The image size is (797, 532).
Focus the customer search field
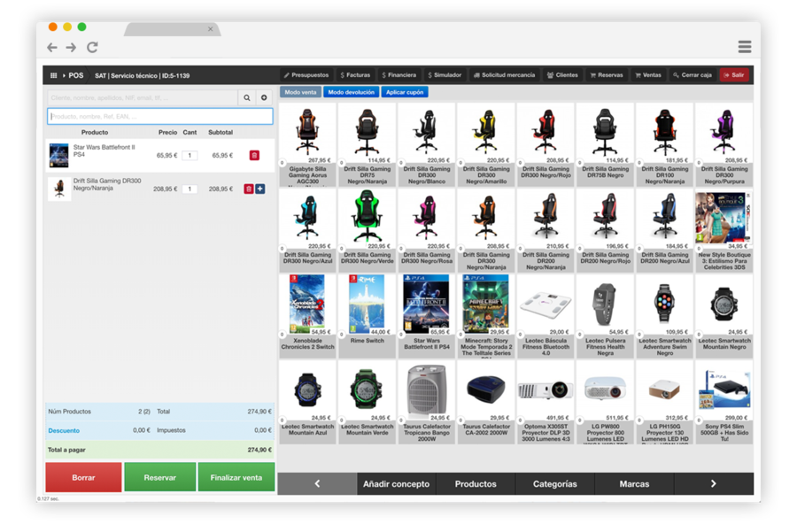(143, 97)
